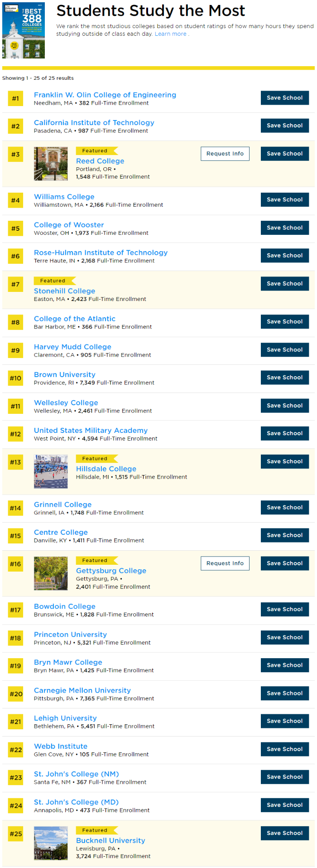Open the Stonehill College link
This screenshot has height=868, width=317.
65,291
